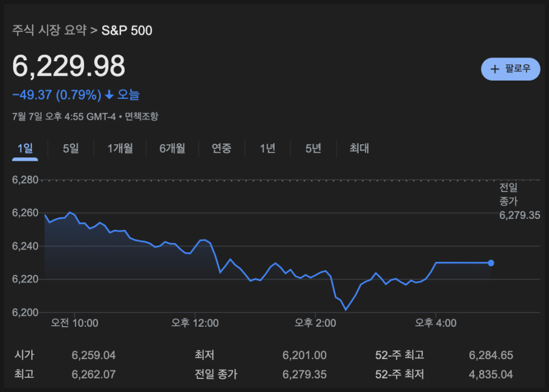The height and width of the screenshot is (392, 549).
Task: Select the 최대 range tab
Action: point(359,148)
